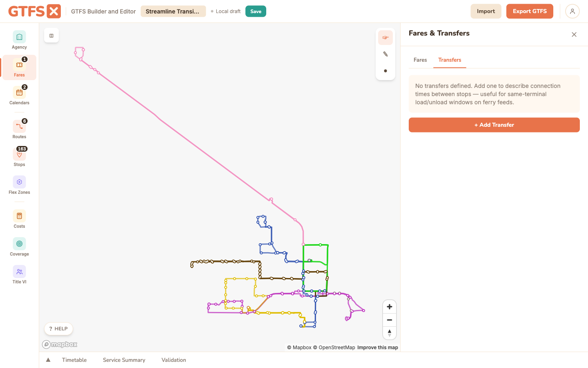This screenshot has width=588, height=368.
Task: Select the add stop dot tool
Action: (x=385, y=71)
